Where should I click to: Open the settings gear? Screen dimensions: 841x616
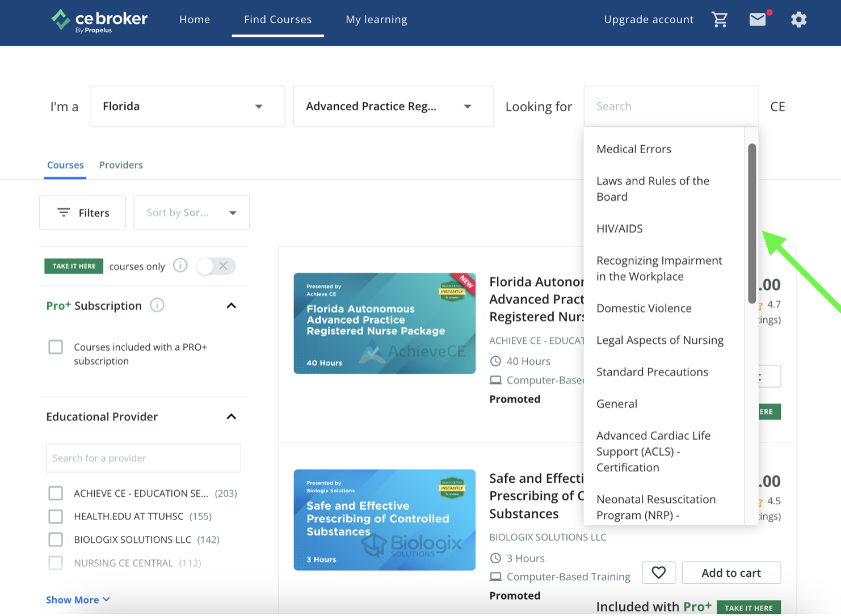coord(798,19)
